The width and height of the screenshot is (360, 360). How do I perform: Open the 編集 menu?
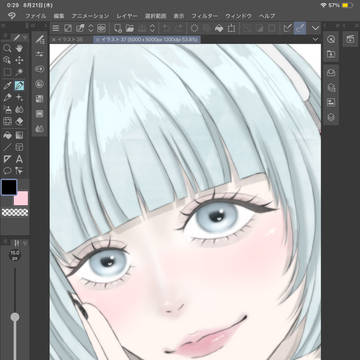(x=59, y=16)
